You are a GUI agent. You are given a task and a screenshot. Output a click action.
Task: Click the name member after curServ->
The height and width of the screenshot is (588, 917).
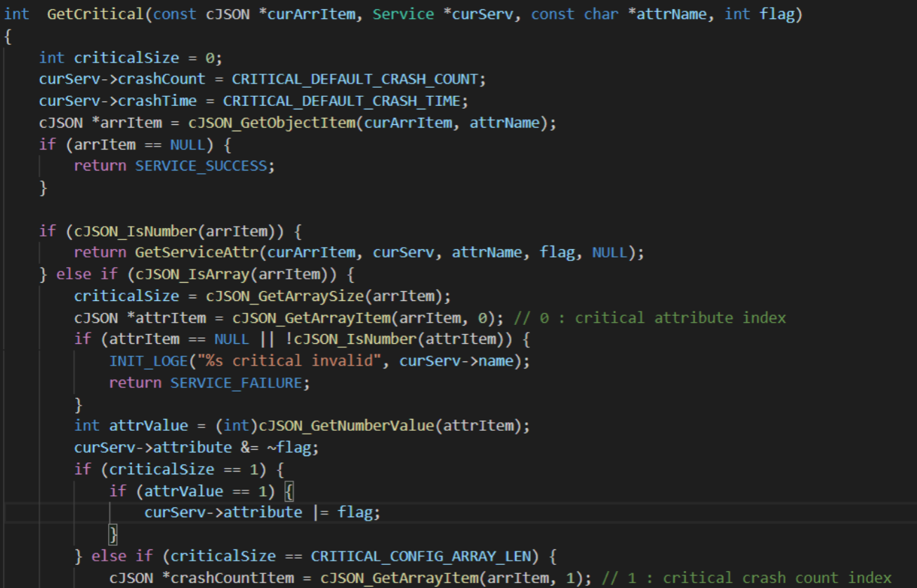coord(496,361)
